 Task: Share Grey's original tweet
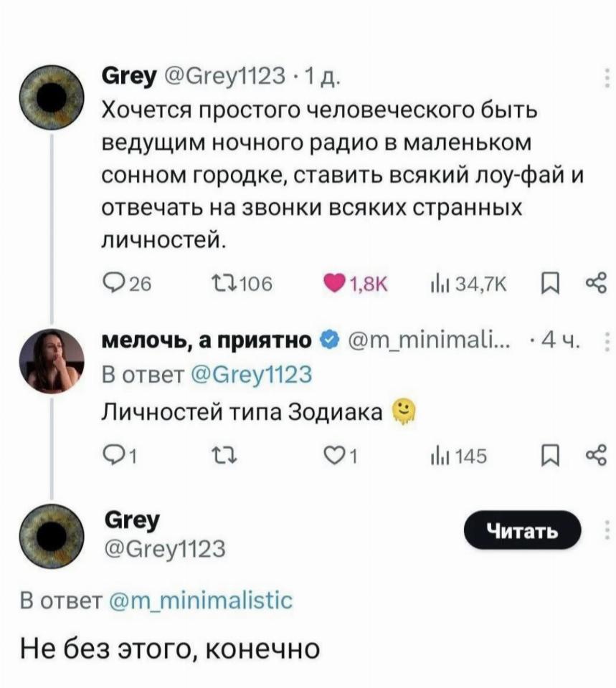pyautogui.click(x=596, y=285)
